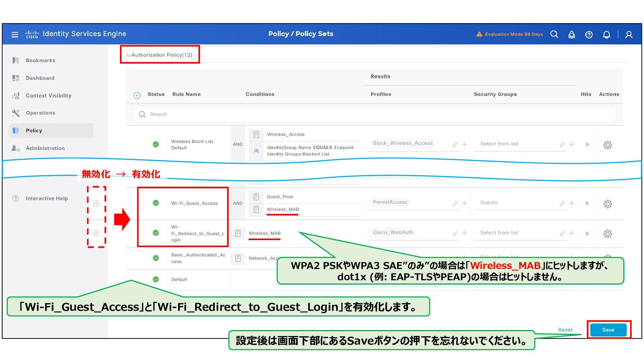Open the hamburger navigation menu
644x362 pixels.
15,35
